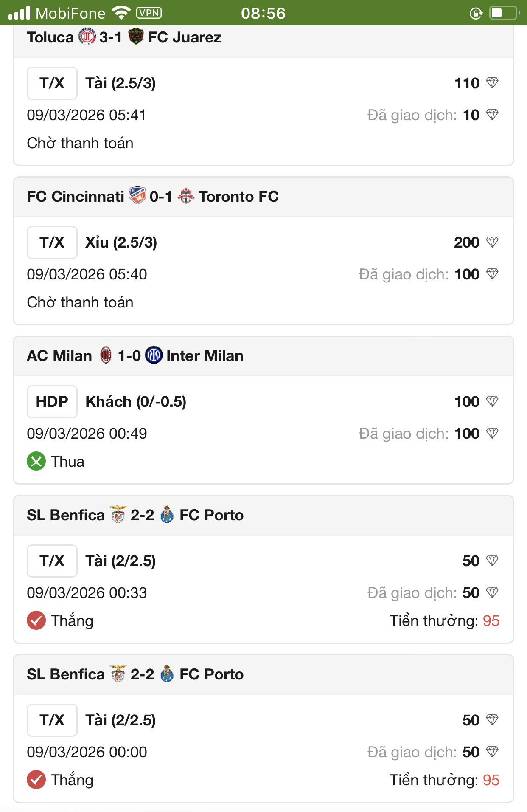
Task: Tap the 09/03/2026 00:33 Benfica bet timestamp
Action: tap(87, 593)
